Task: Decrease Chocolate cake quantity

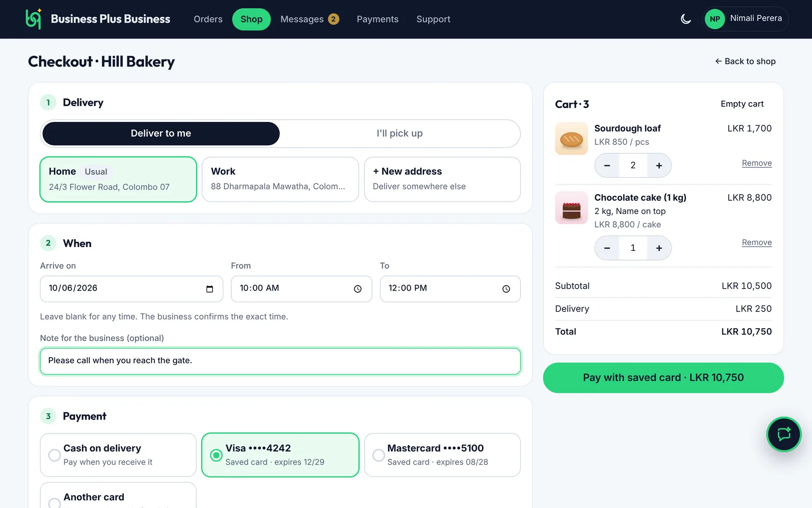Action: click(607, 248)
